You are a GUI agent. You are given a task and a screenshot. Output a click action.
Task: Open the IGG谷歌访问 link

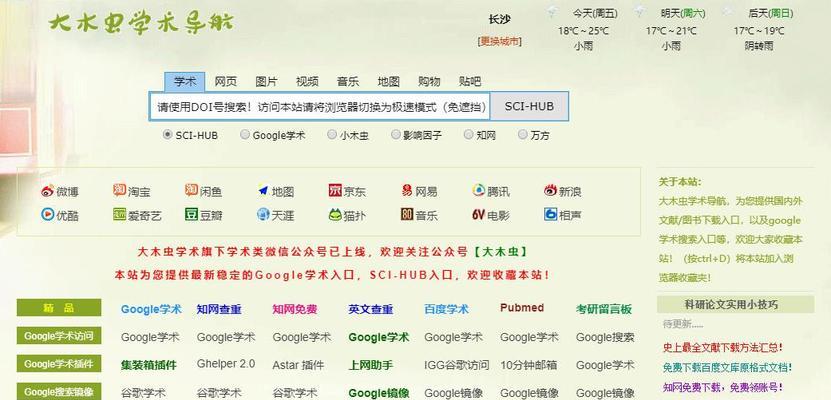point(457,365)
